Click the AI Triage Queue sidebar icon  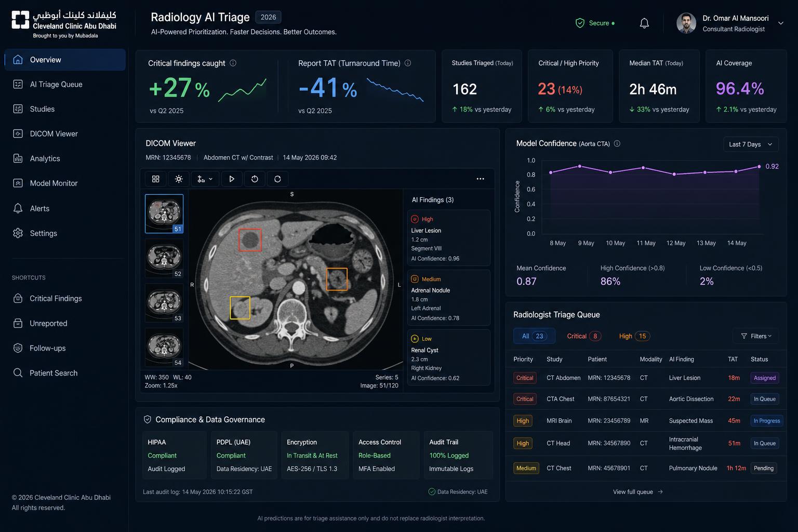pyautogui.click(x=18, y=84)
